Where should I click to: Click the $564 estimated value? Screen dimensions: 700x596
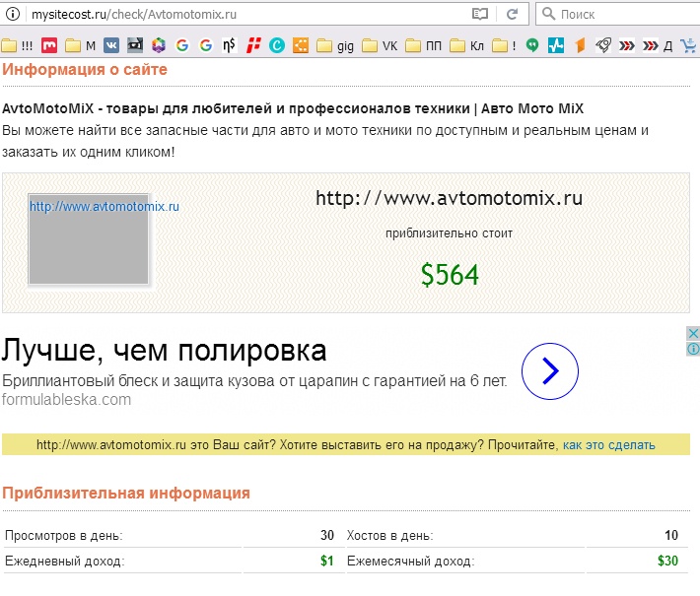[x=450, y=274]
